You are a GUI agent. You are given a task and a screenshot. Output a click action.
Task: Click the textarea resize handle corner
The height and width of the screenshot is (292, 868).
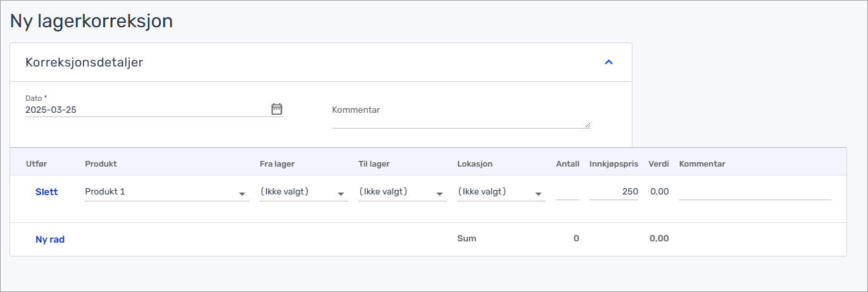[x=588, y=125]
